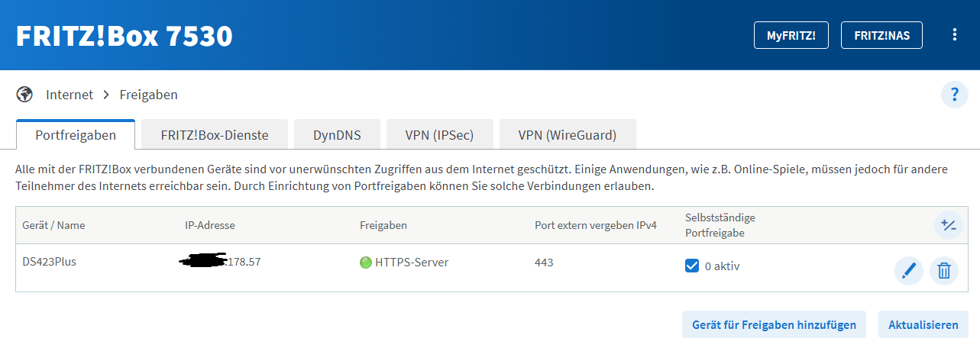Open FRITZ!NAS from the header
This screenshot has height=348, width=980.
[x=881, y=35]
